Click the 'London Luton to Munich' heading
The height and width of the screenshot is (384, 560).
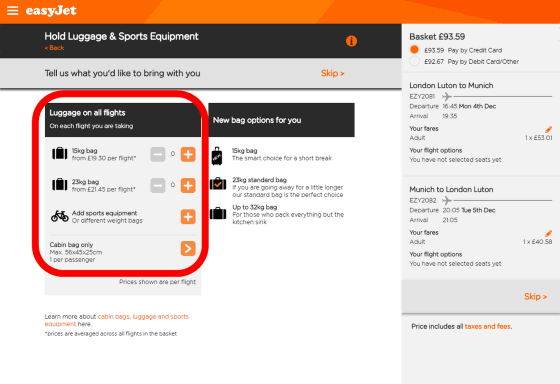[x=451, y=85]
